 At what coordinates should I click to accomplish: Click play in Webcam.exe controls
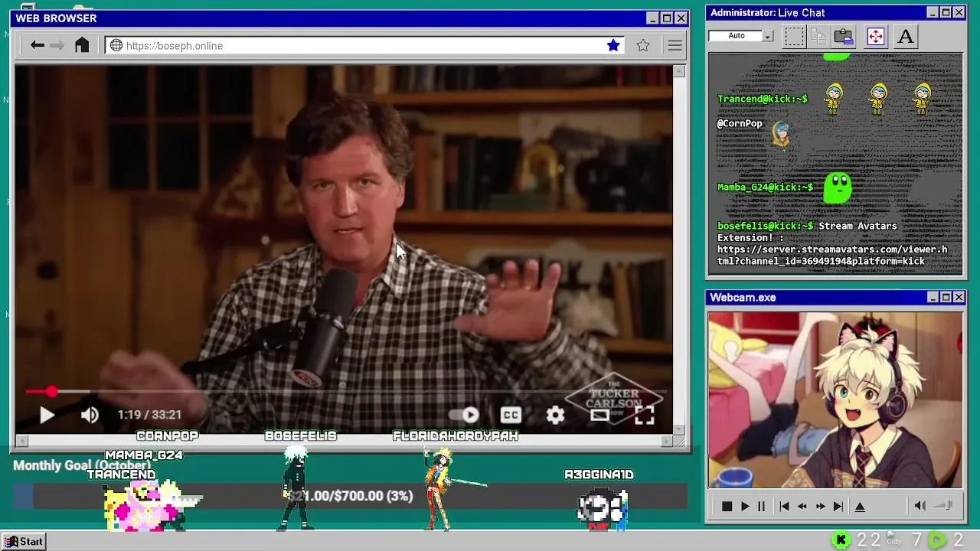[745, 507]
